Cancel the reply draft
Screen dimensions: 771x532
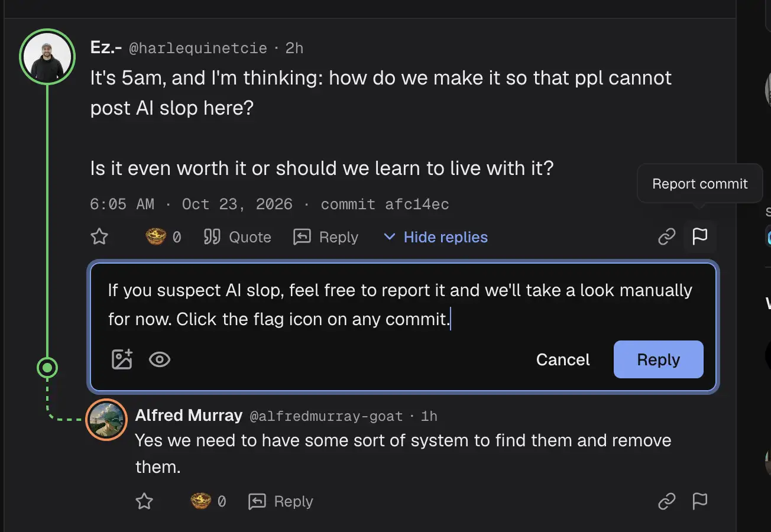[563, 359]
